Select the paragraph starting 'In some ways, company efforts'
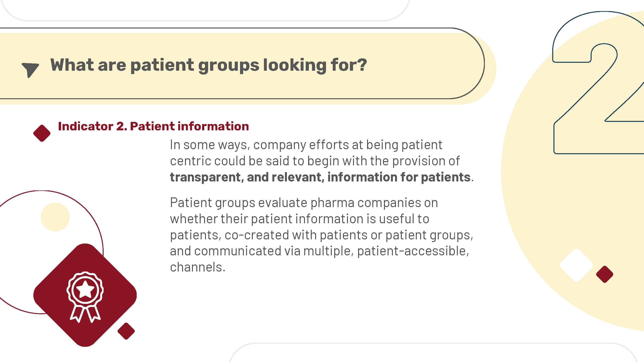644x362 pixels. [x=322, y=161]
